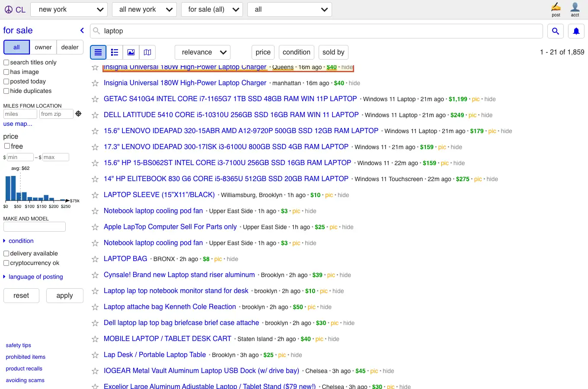Open the safety tips link
The width and height of the screenshot is (588, 389).
click(x=19, y=345)
